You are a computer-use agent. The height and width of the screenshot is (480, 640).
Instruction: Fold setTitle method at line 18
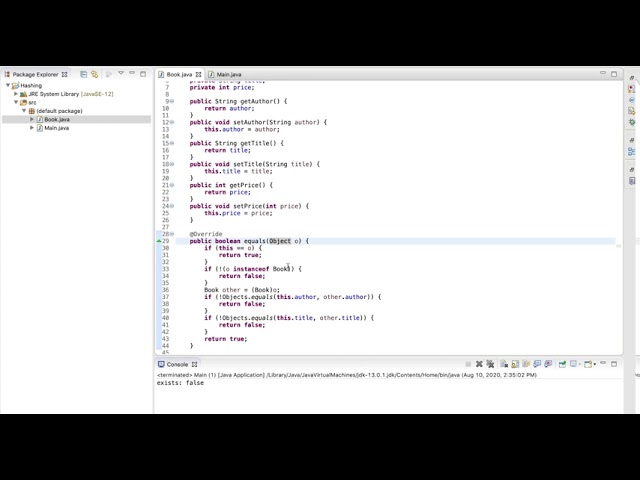point(172,164)
